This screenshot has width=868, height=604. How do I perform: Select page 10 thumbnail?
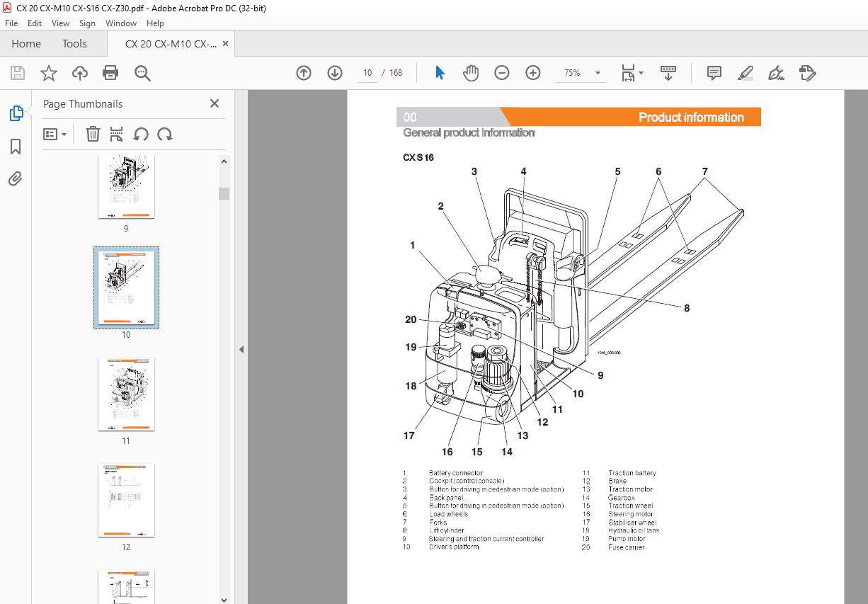click(x=126, y=287)
